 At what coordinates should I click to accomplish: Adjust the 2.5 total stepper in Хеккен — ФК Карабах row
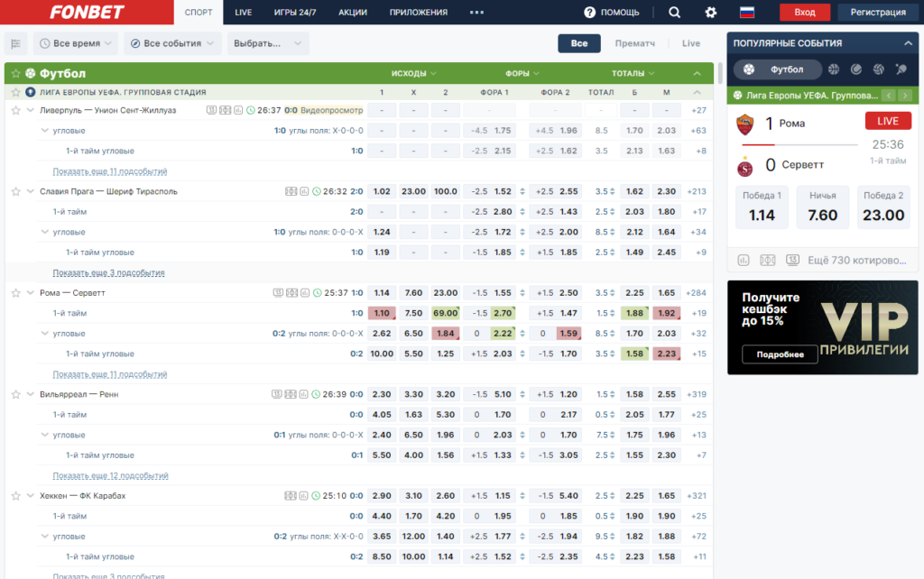click(613, 496)
